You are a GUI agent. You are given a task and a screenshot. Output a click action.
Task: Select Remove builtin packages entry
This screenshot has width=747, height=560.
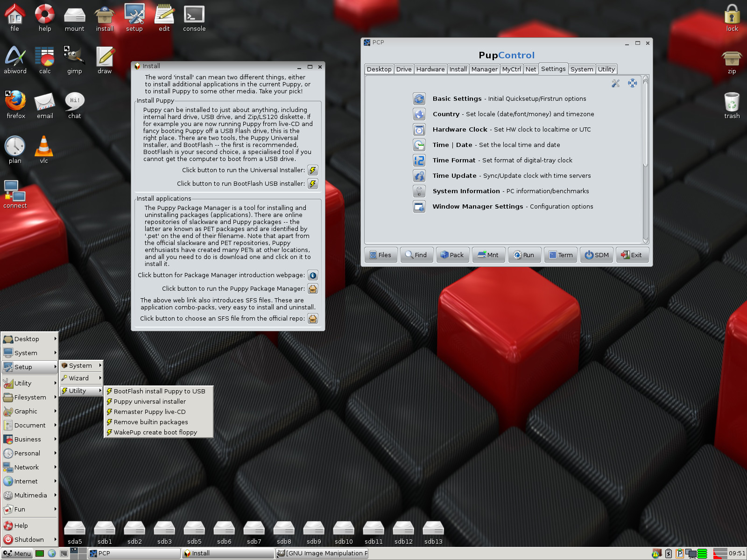(159, 422)
